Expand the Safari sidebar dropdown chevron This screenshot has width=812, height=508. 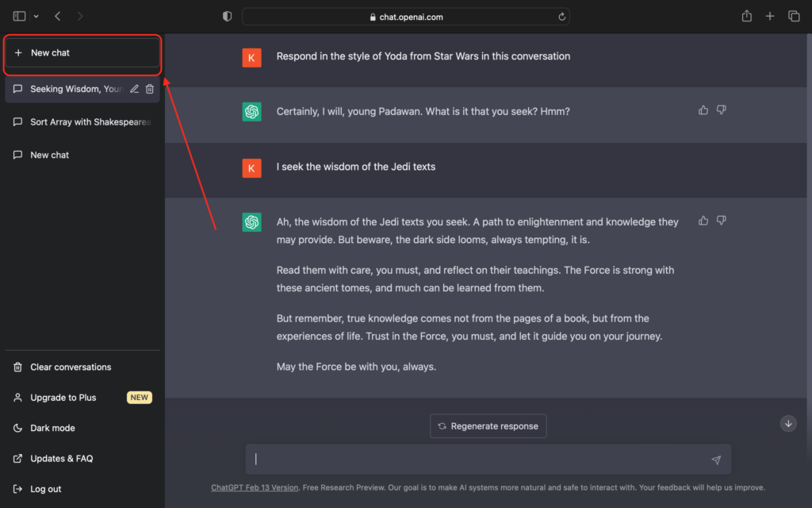pyautogui.click(x=36, y=16)
